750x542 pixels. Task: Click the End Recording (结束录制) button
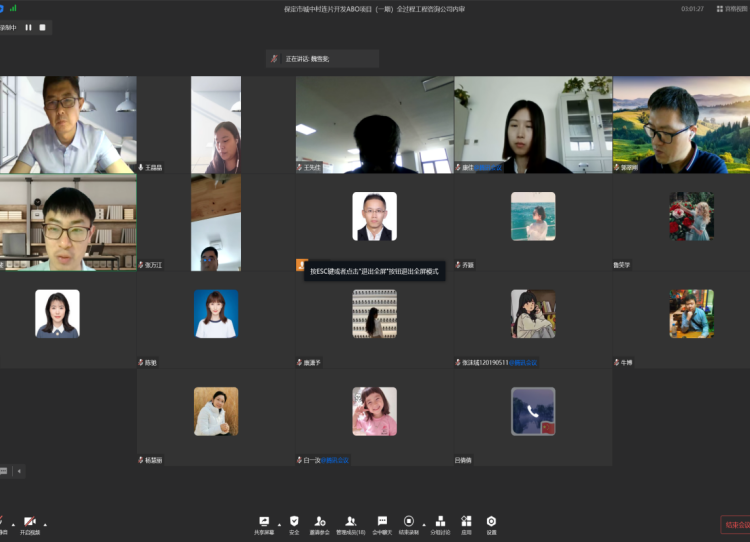pyautogui.click(x=408, y=522)
